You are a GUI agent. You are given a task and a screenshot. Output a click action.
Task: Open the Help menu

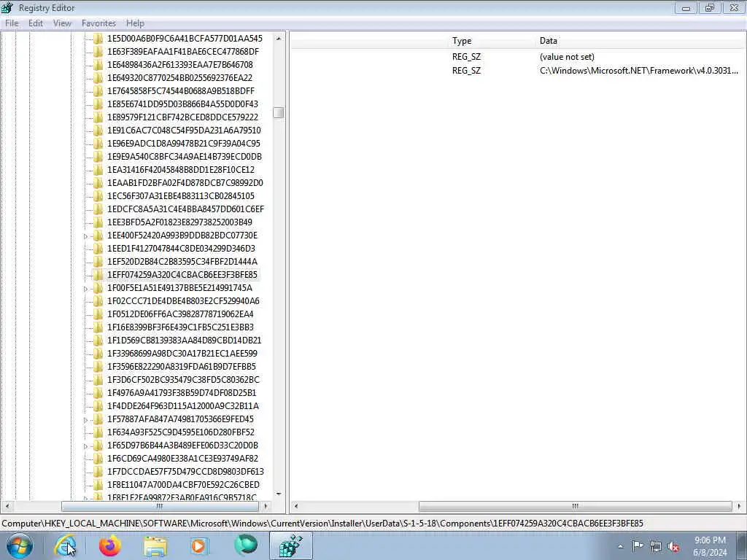(x=135, y=23)
